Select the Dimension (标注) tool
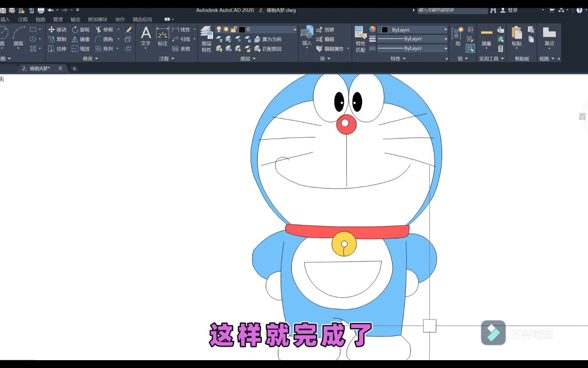The image size is (588, 368). [163, 37]
